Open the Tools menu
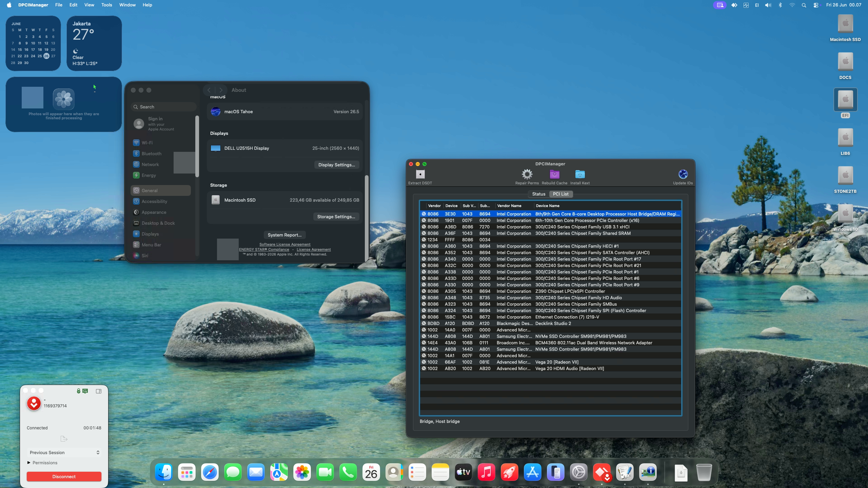This screenshot has height=488, width=868. 106,5
